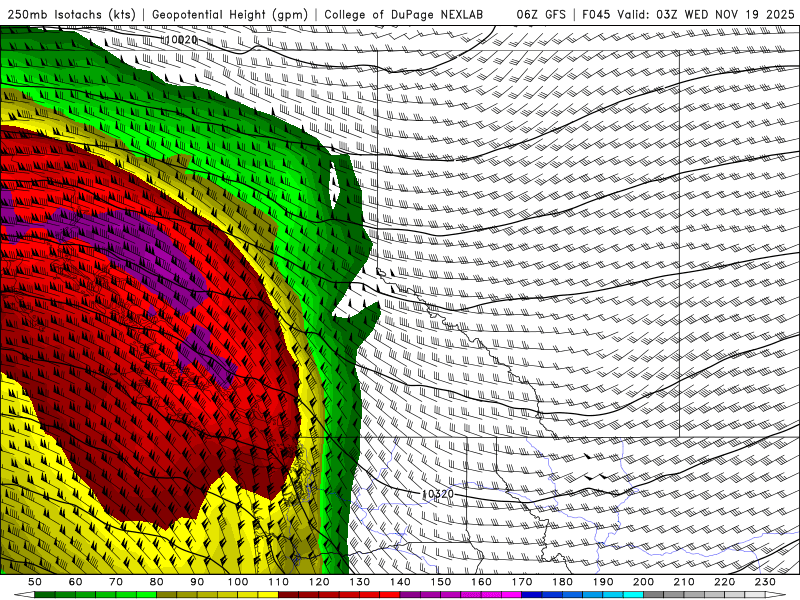The image size is (800, 600).
Task: Click the 'Geopotential Height (gpm)' title text
Action: point(230,14)
